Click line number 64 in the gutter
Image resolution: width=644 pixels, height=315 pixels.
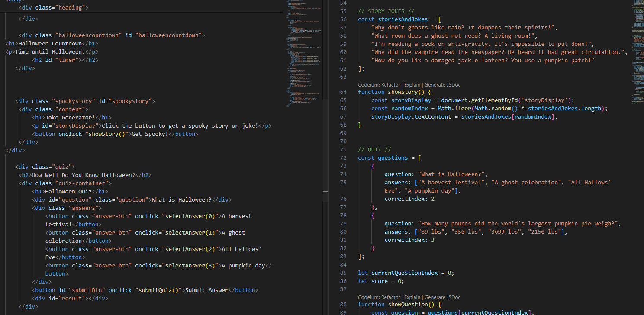344,92
